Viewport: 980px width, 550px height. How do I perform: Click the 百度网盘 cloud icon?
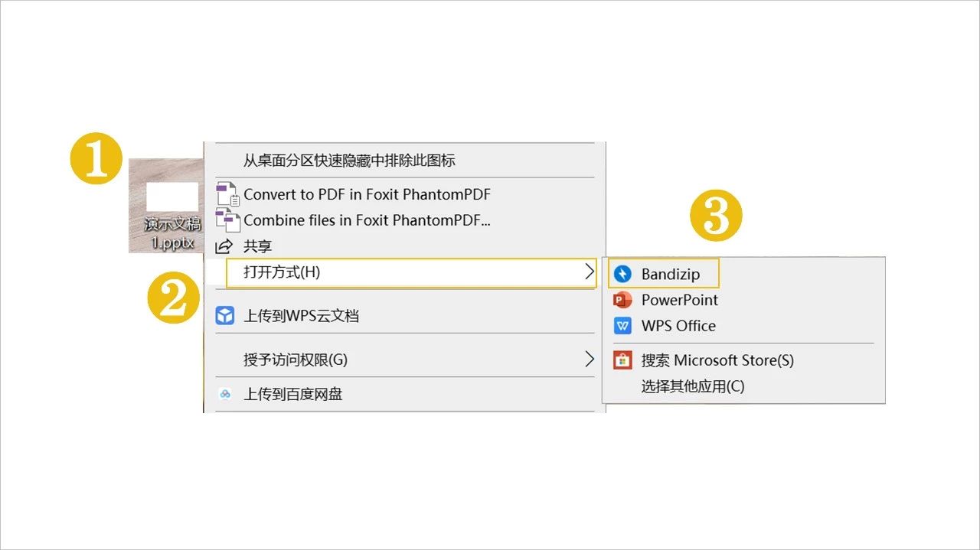point(225,394)
